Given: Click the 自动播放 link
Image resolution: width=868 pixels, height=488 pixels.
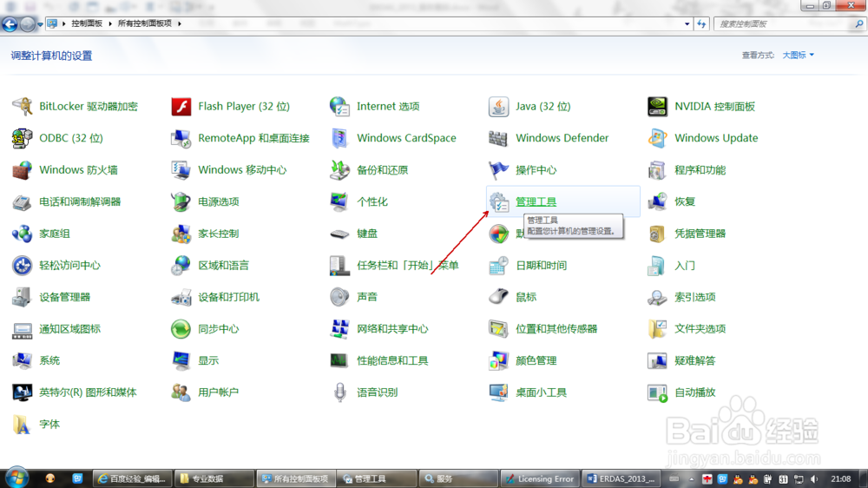Looking at the screenshot, I should pyautogui.click(x=695, y=392).
